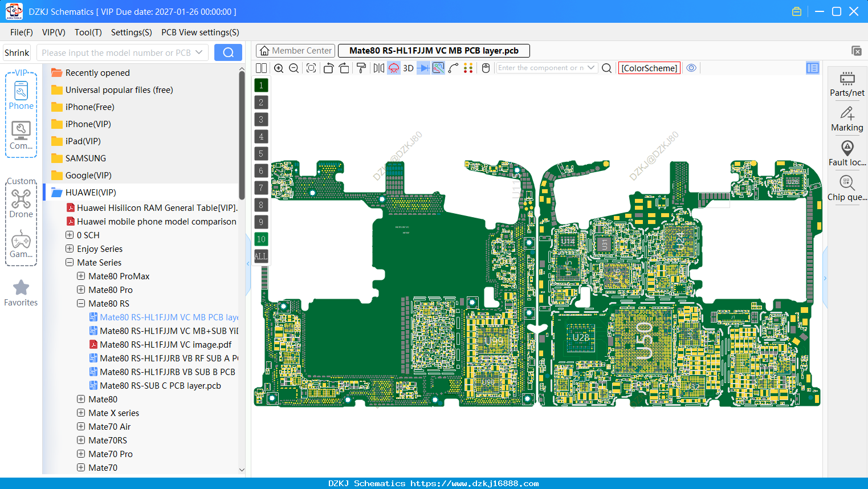Toggle the split view layout icon
Screen dimensions: 868x489
261,68
